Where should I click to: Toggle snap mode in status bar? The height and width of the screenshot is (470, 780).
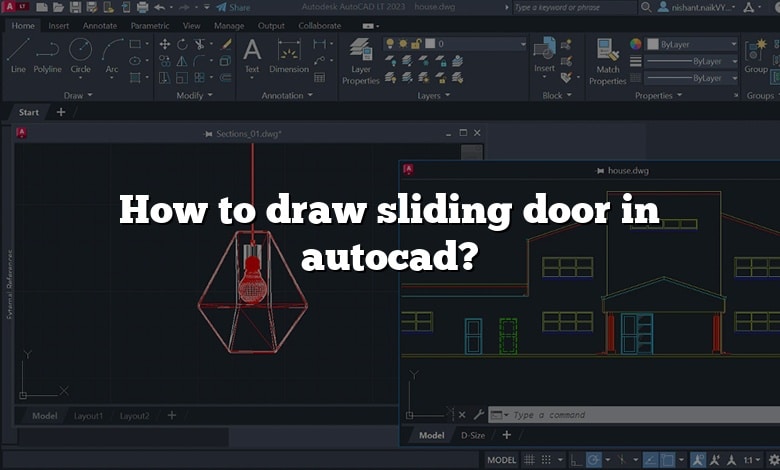(546, 460)
